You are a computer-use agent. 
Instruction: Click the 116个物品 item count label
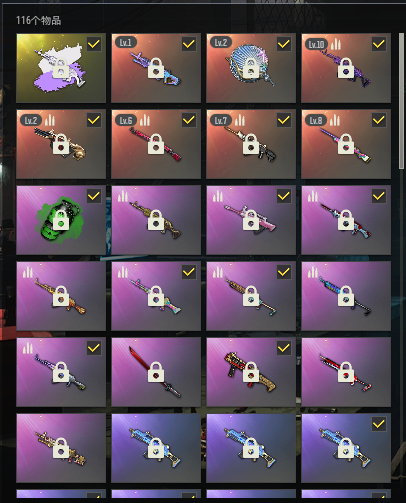tap(38, 20)
